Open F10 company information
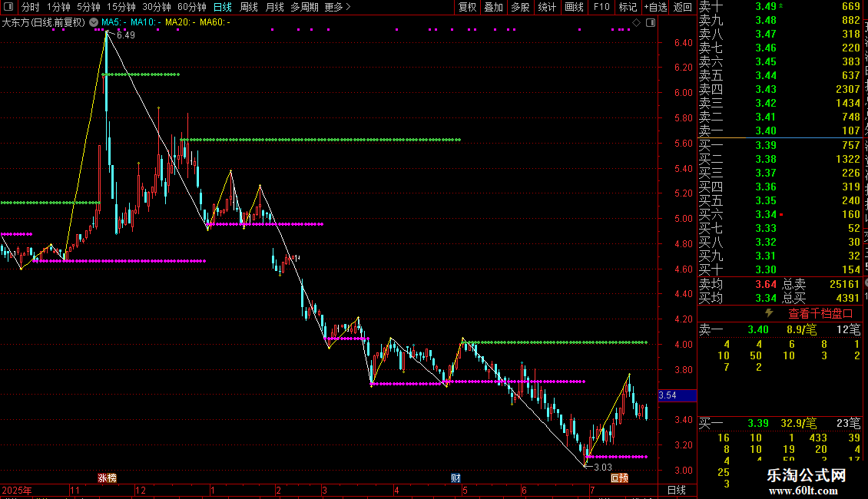The height and width of the screenshot is (499, 868). pos(601,7)
